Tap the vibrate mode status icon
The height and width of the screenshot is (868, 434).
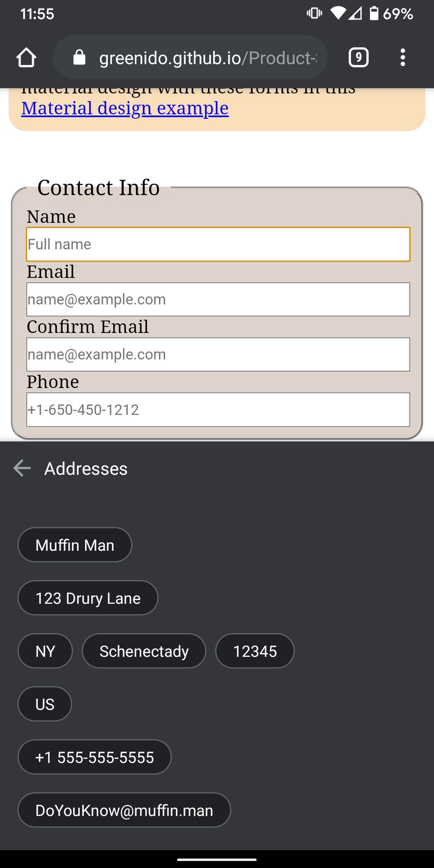pos(314,13)
